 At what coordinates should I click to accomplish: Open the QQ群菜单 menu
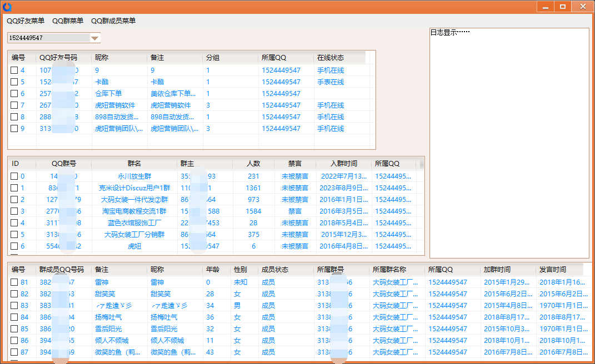(68, 21)
